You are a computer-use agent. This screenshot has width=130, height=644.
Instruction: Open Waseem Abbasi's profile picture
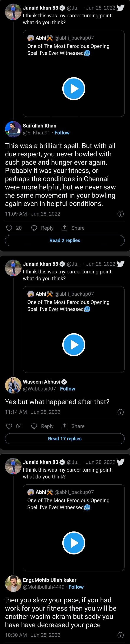13,385
